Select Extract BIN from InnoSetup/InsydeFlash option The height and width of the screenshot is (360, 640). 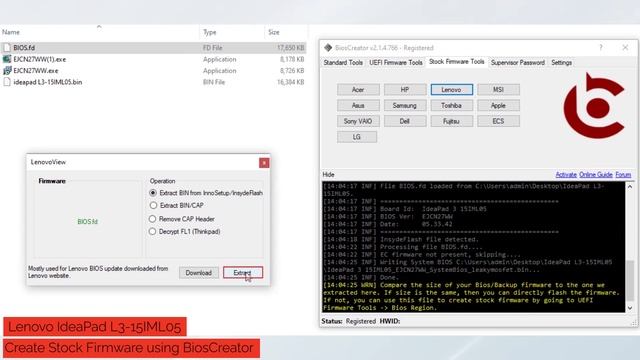[153, 193]
